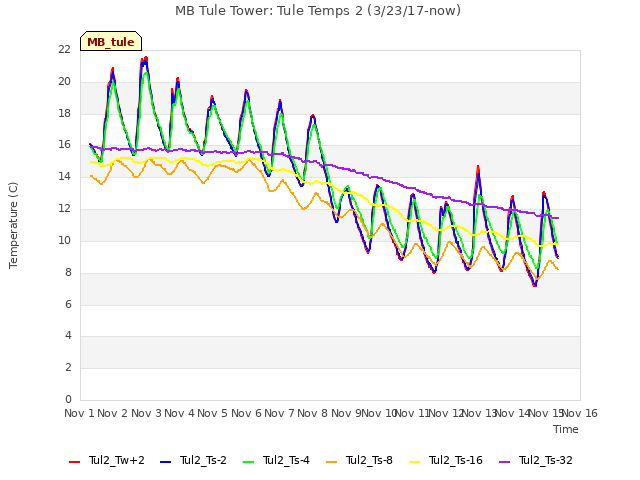Click the green Tul2_Ts-4 legend swatch
640x480 pixels.
coord(249,462)
